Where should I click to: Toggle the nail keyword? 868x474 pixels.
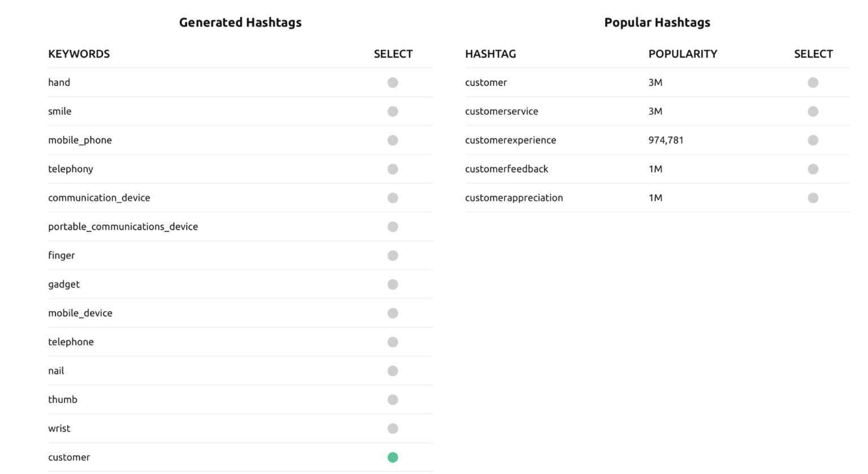coord(393,371)
